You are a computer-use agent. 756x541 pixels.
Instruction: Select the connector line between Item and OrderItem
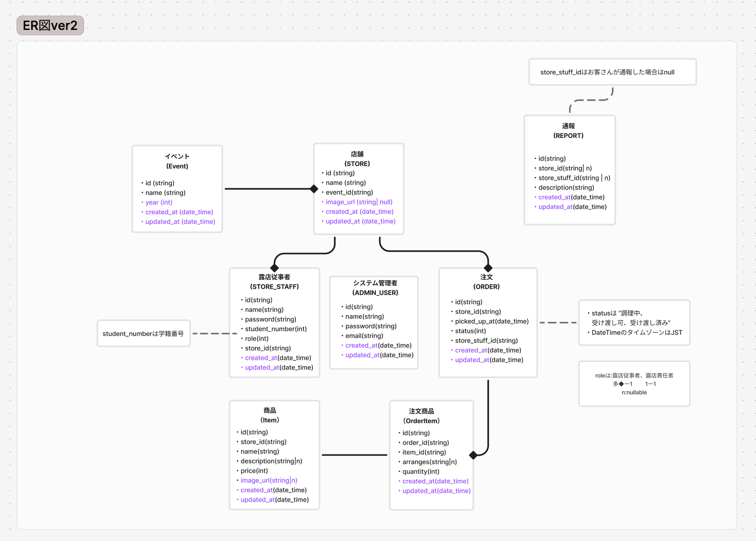click(354, 455)
